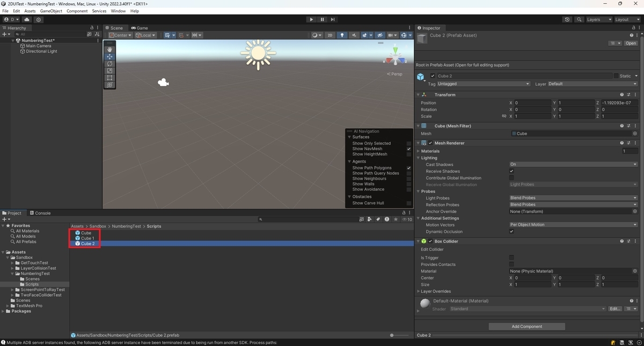Enable the Is Trigger checkbox
This screenshot has height=346, width=644.
[511, 257]
